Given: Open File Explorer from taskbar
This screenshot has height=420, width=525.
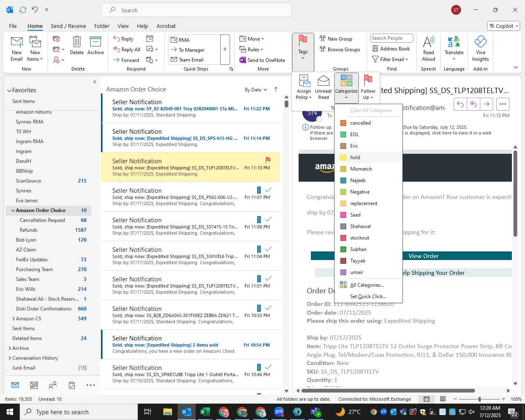Looking at the screenshot, I should [x=168, y=412].
